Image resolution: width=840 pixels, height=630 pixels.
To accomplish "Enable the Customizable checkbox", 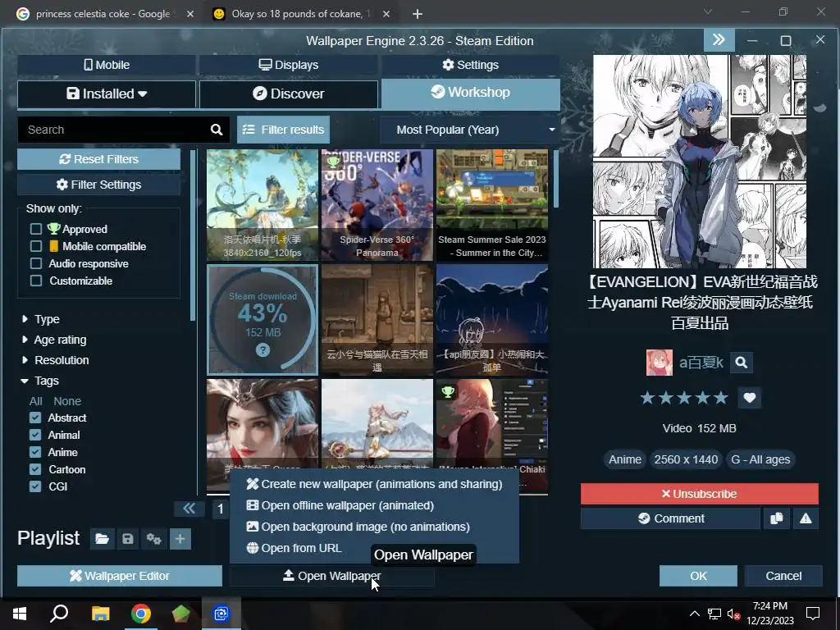I will [36, 281].
